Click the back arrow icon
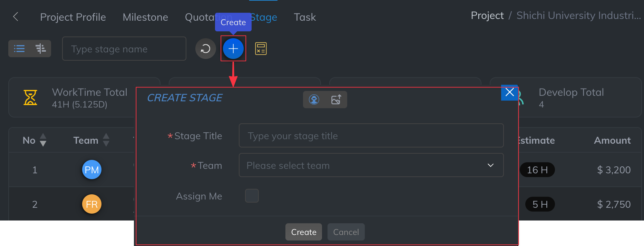This screenshot has width=644, height=246. [16, 17]
